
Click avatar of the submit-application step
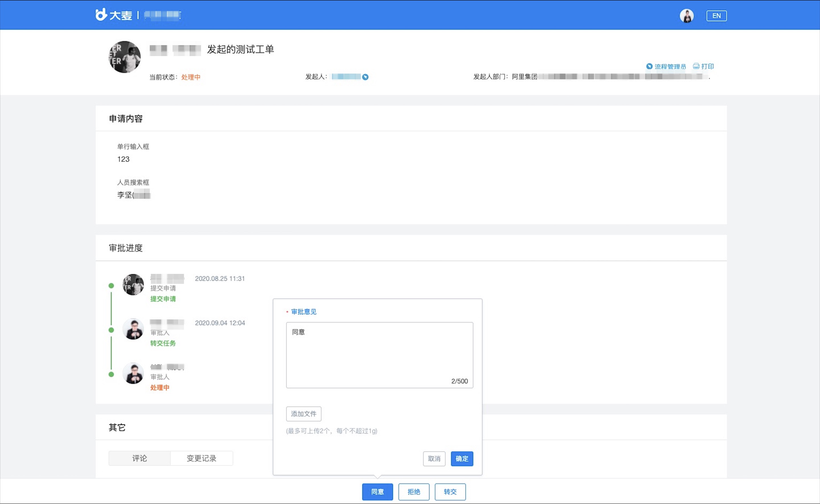coord(133,285)
